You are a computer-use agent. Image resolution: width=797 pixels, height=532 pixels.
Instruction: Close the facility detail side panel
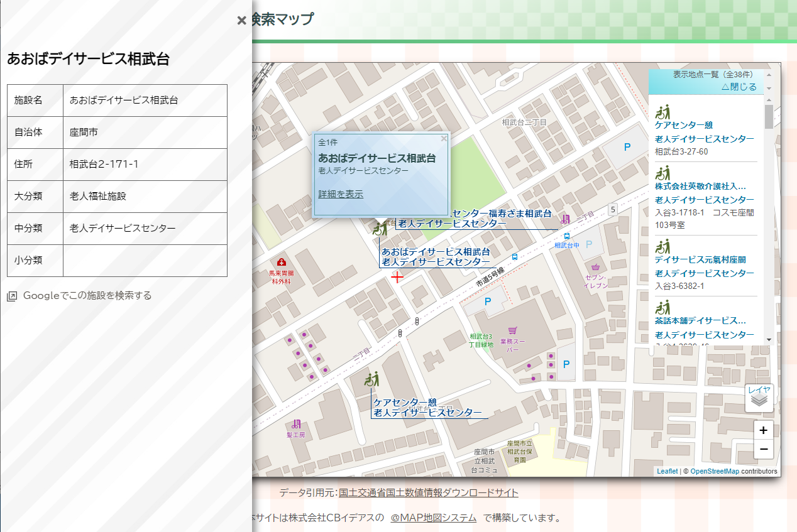click(x=241, y=20)
